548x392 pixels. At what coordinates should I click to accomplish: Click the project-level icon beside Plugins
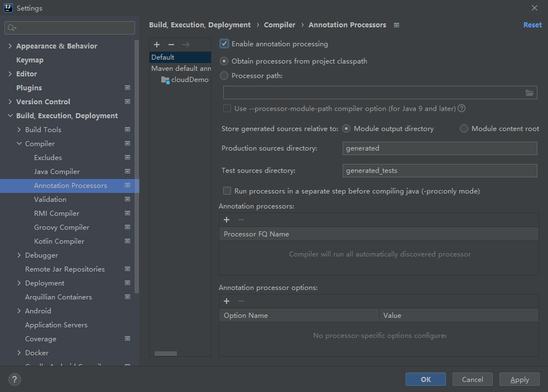point(127,88)
